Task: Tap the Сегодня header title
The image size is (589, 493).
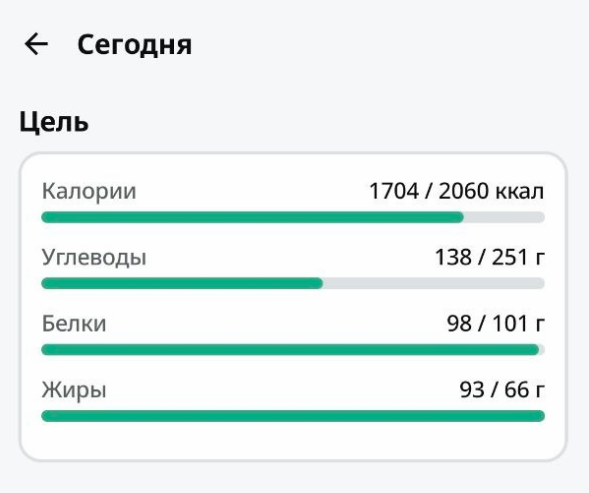Action: (134, 45)
